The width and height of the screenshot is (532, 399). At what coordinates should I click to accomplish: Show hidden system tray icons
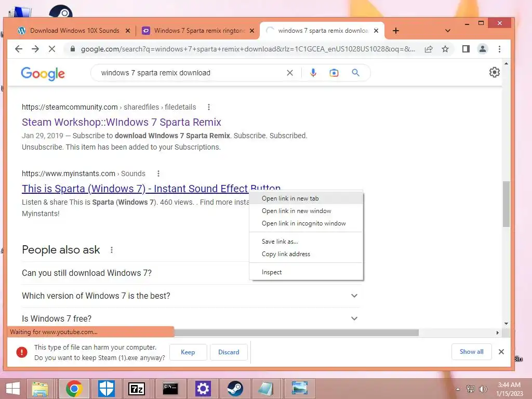pos(458,389)
